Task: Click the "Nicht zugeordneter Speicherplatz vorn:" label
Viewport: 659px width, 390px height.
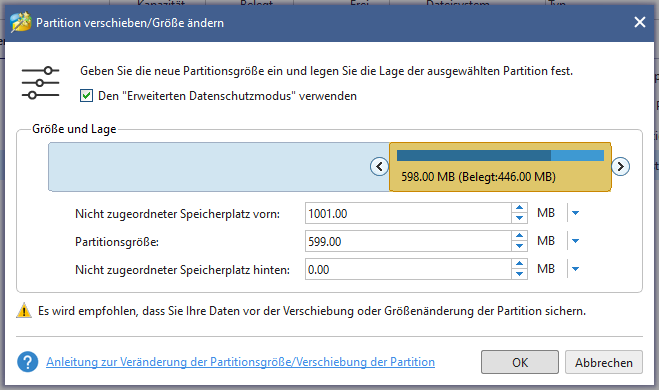Action: tap(177, 214)
